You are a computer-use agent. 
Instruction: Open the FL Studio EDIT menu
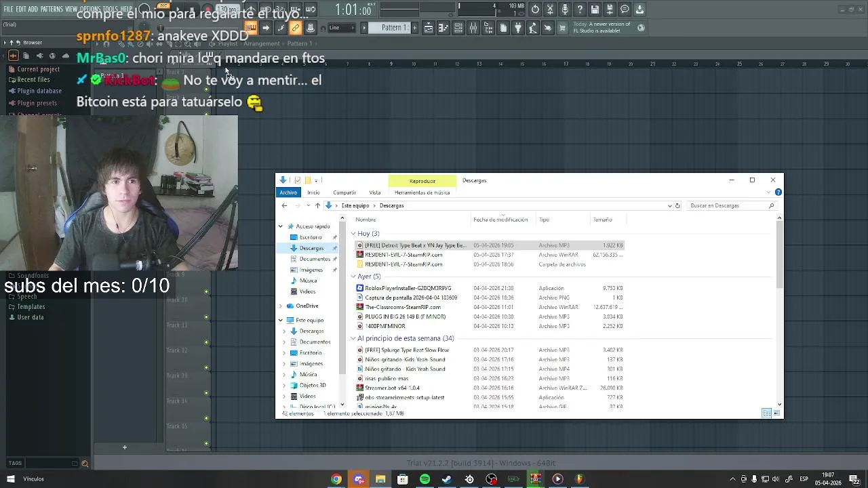pyautogui.click(x=21, y=9)
